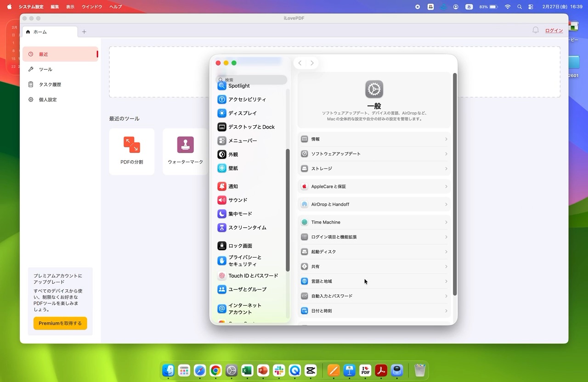Expand the Time Machine row
The image size is (588, 382).
(374, 222)
